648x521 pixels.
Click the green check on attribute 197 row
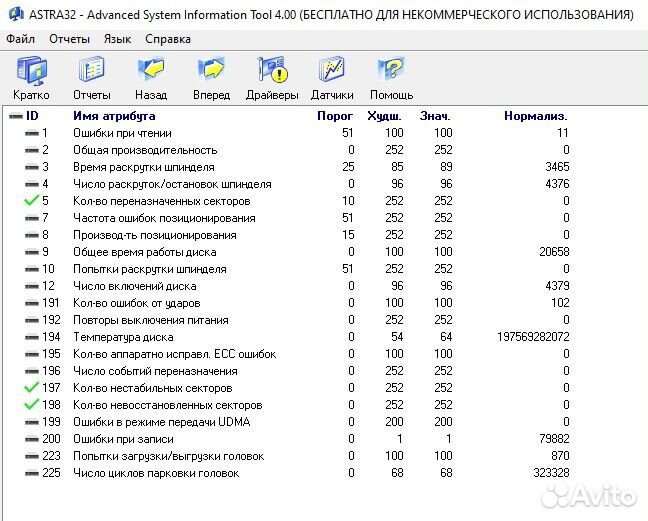point(31,388)
